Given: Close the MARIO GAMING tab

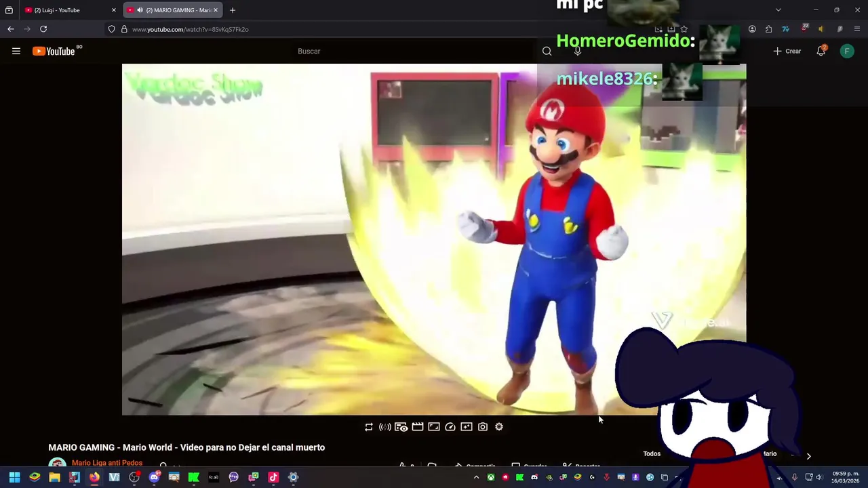Looking at the screenshot, I should click(216, 10).
